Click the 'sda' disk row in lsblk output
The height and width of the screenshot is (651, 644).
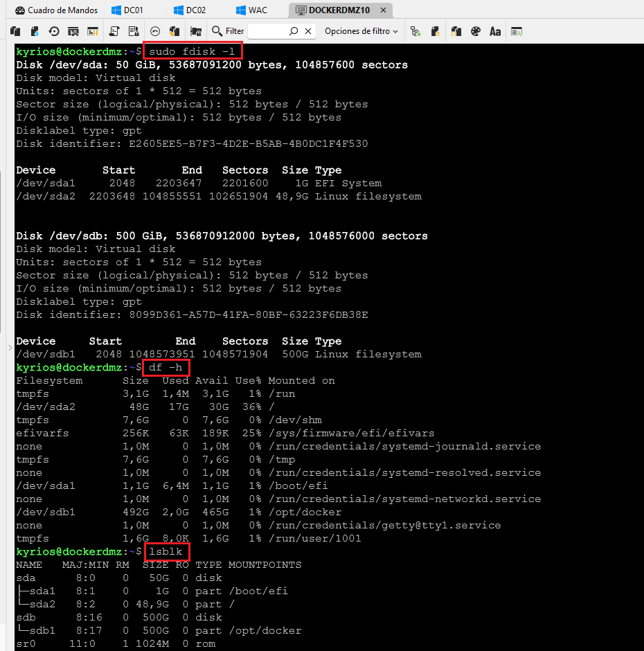(119, 578)
